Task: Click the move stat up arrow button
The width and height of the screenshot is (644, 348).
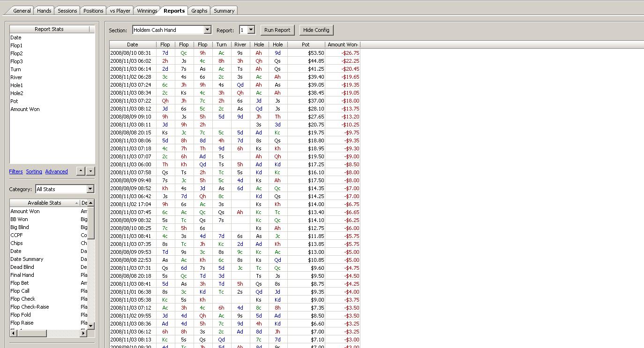Action: [81, 171]
